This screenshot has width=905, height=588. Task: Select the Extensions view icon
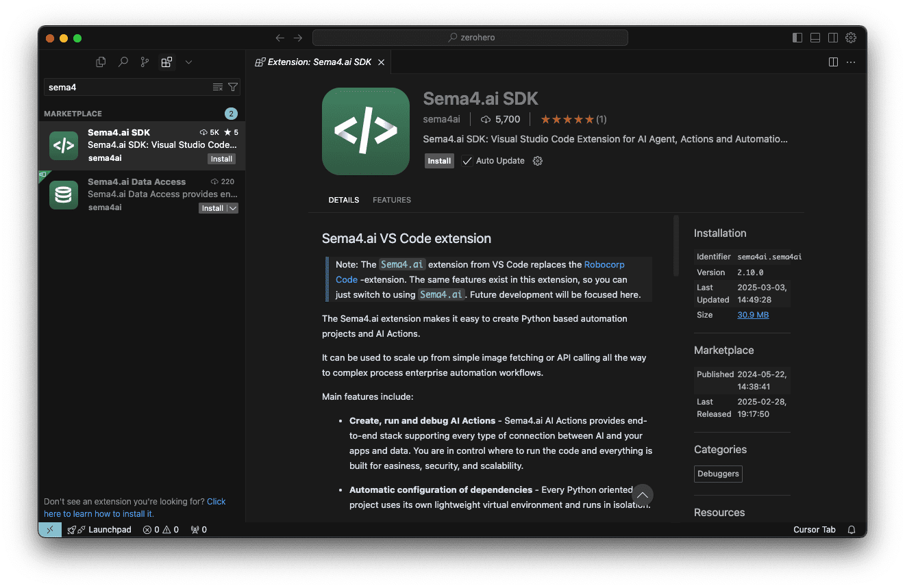166,62
